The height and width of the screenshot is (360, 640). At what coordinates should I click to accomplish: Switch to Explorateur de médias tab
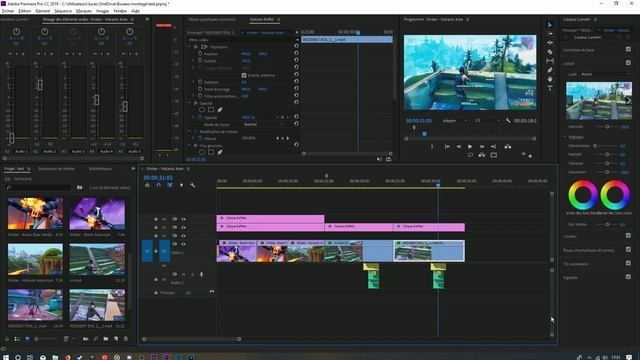point(56,169)
